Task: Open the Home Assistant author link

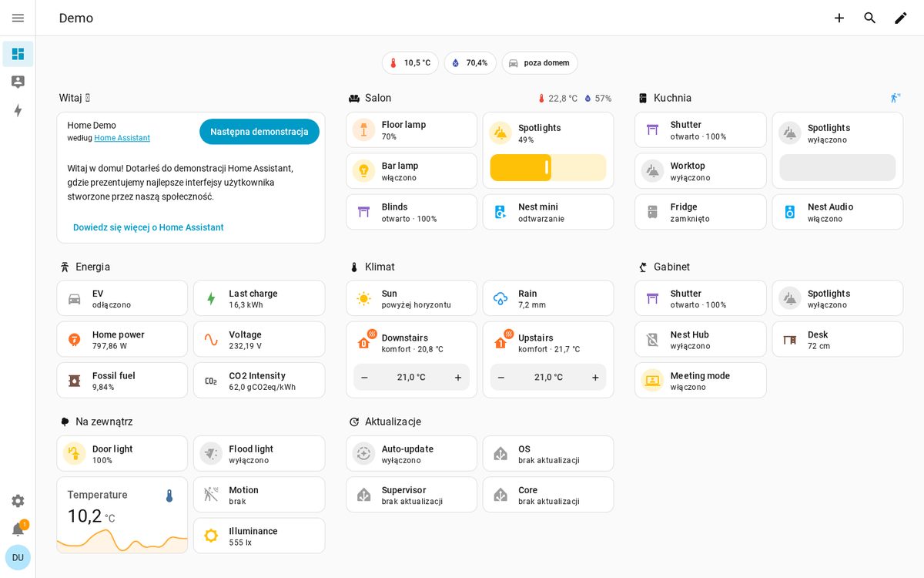Action: (x=122, y=138)
